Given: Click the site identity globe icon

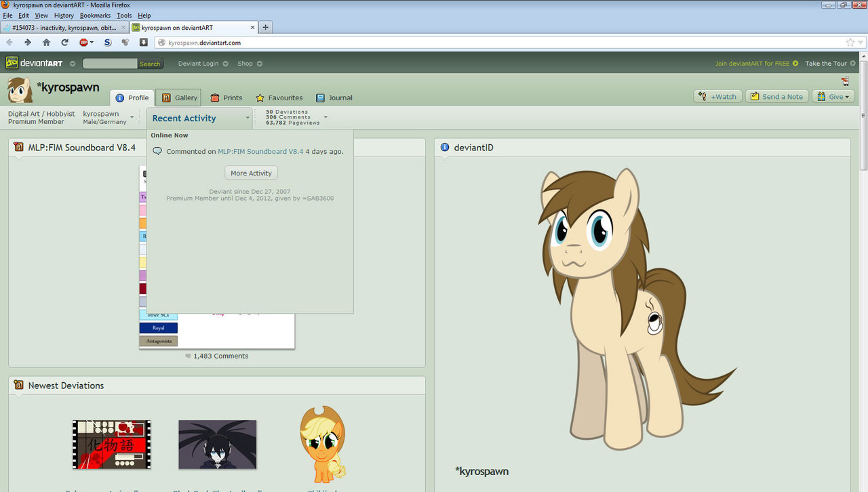Looking at the screenshot, I should tap(161, 43).
